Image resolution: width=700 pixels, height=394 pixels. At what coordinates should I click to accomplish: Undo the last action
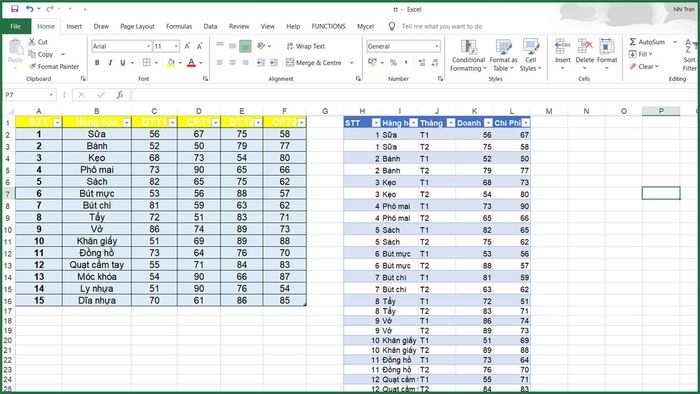[x=29, y=9]
